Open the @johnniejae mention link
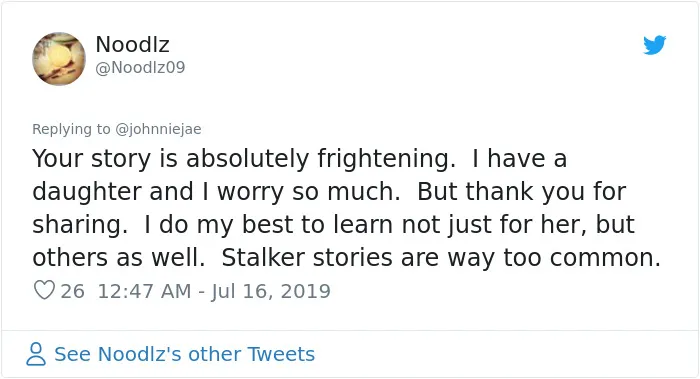700x379 pixels. pyautogui.click(x=158, y=129)
